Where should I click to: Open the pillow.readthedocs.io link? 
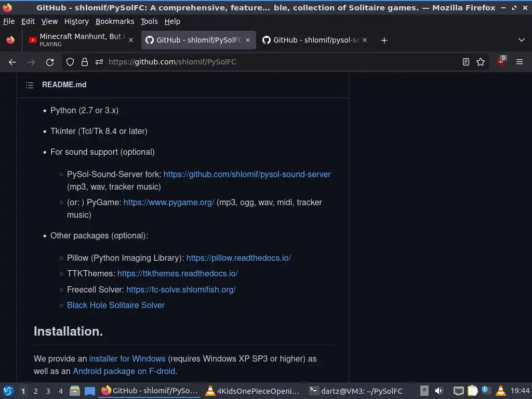point(238,258)
